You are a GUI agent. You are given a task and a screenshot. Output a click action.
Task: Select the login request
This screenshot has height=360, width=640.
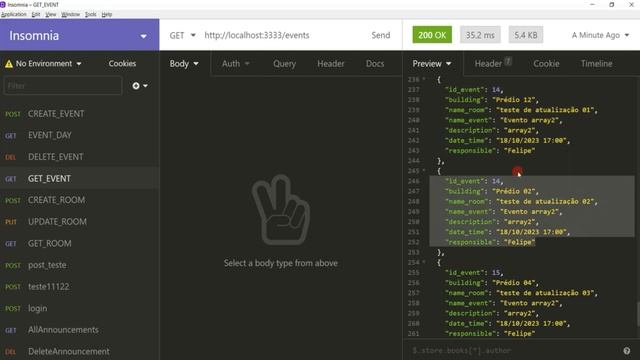point(80,309)
